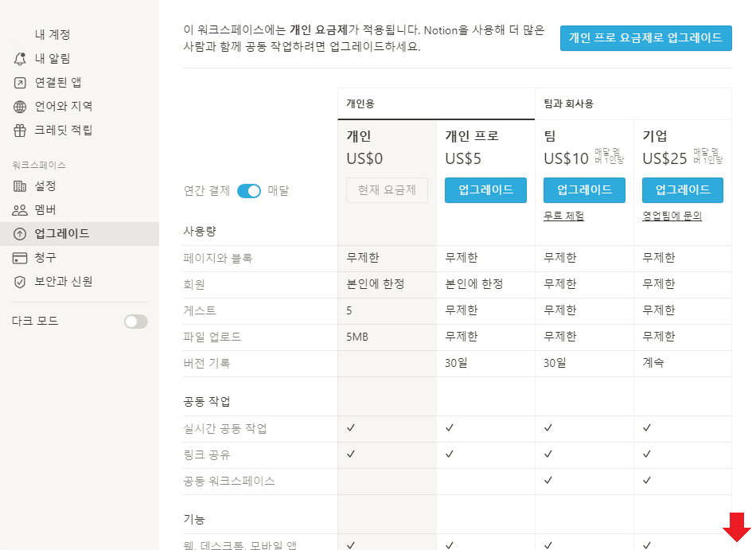Switch to the 팀과 회사용 plans tab

pyautogui.click(x=633, y=103)
